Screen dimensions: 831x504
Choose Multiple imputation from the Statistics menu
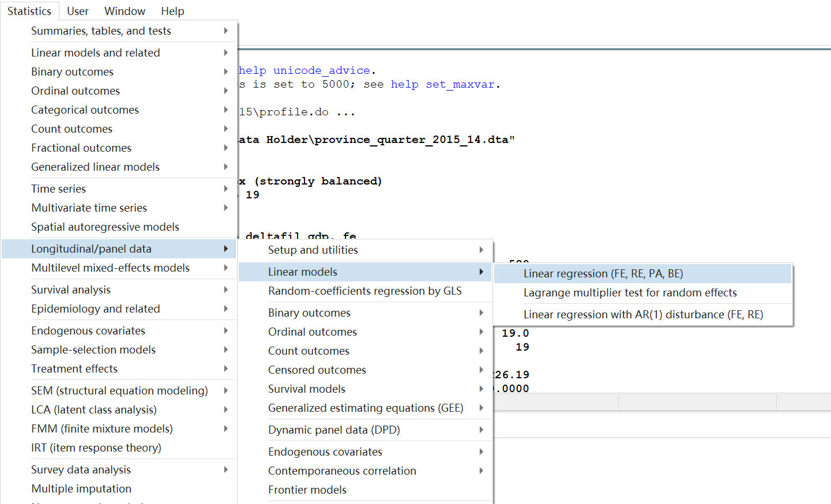(x=81, y=488)
